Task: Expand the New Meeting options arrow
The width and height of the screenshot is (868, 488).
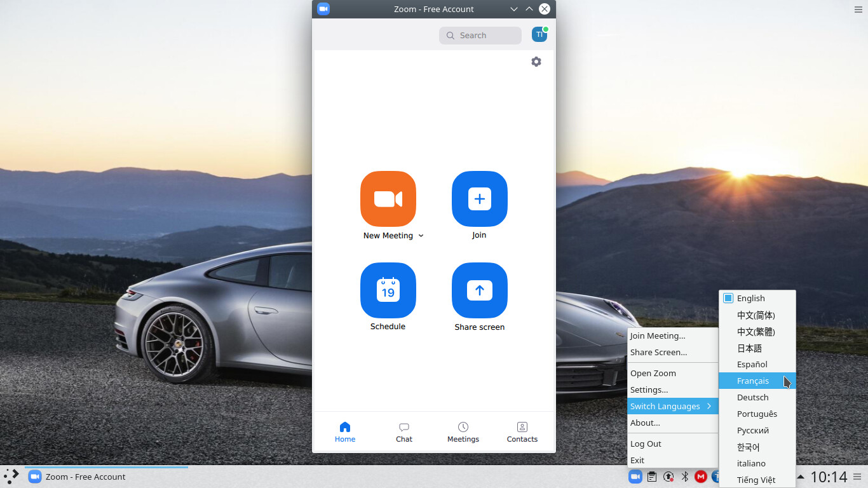Action: [x=421, y=236]
